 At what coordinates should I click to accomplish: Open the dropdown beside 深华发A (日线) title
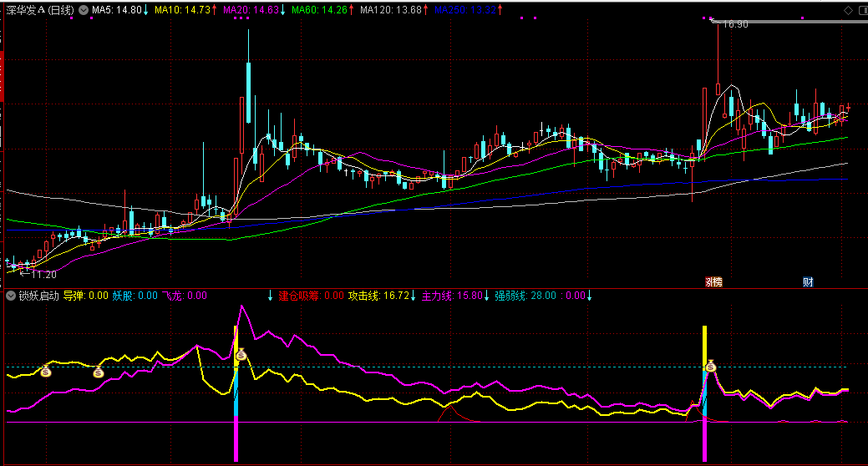click(84, 10)
